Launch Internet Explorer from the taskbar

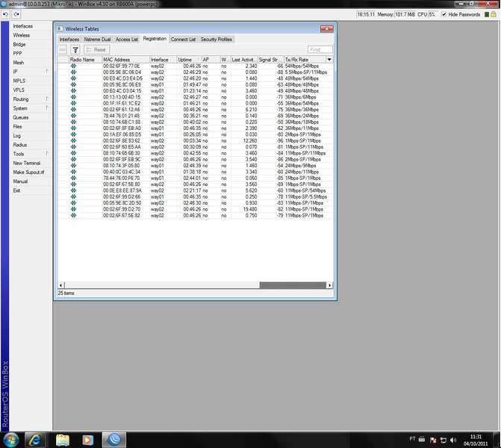tap(35, 440)
